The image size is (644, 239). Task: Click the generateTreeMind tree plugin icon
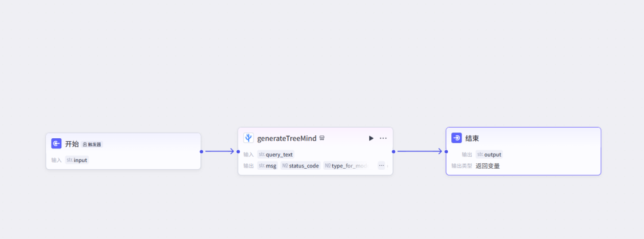(x=249, y=138)
